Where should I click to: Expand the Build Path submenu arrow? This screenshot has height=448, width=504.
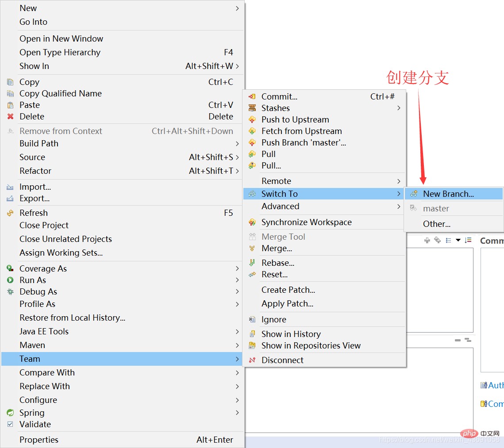tap(237, 144)
